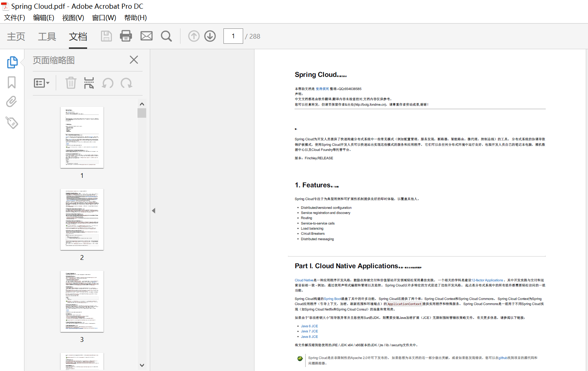Open the Java 8 JCE link
This screenshot has width=588, height=371.
[x=309, y=337]
